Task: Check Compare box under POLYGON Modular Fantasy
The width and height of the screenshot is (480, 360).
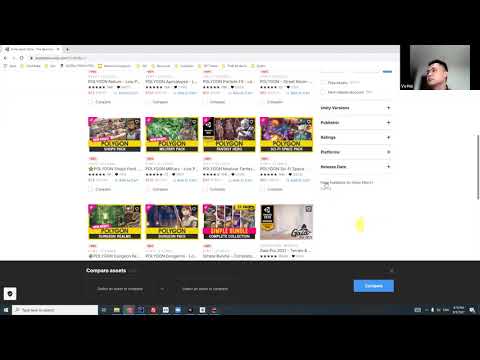Action: point(205,189)
